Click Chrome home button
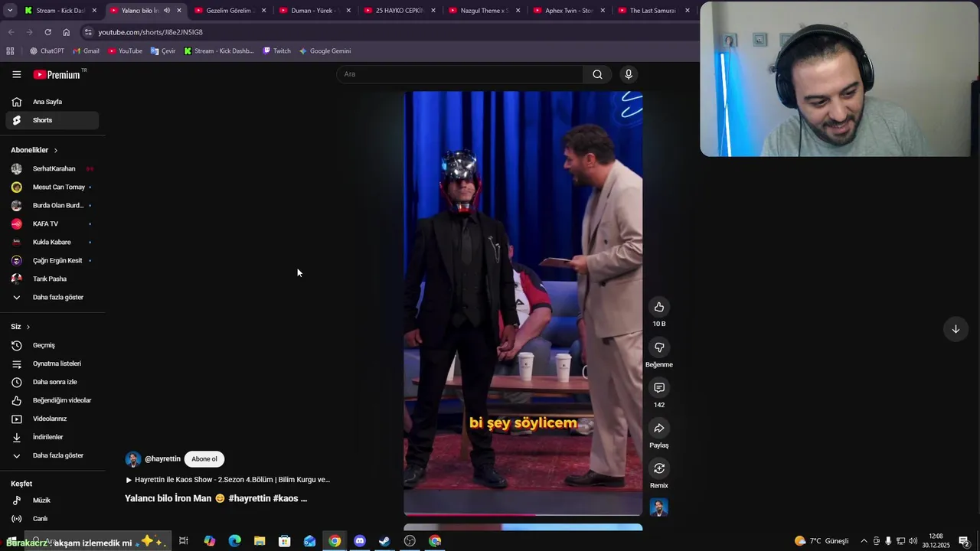980x551 pixels. pos(66,32)
